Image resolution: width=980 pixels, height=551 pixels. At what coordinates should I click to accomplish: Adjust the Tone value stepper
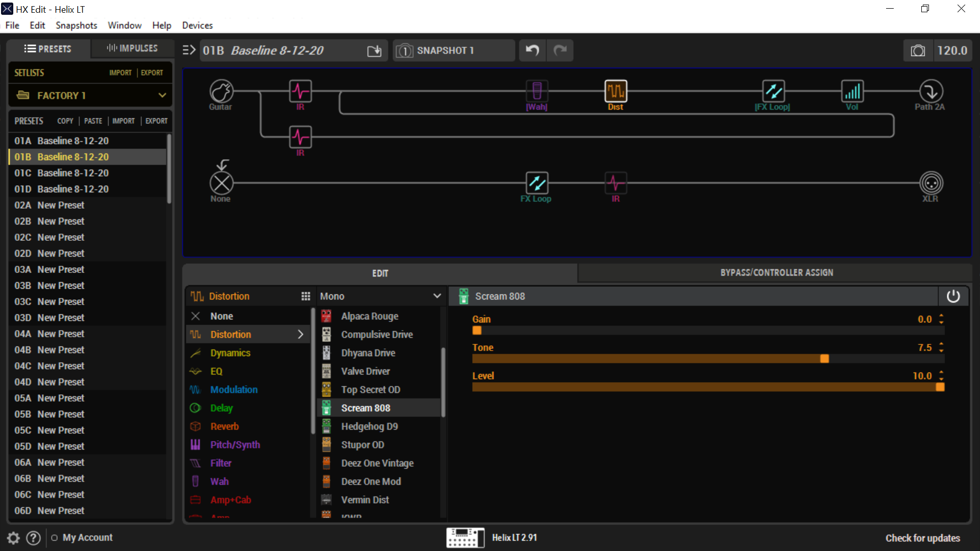941,347
